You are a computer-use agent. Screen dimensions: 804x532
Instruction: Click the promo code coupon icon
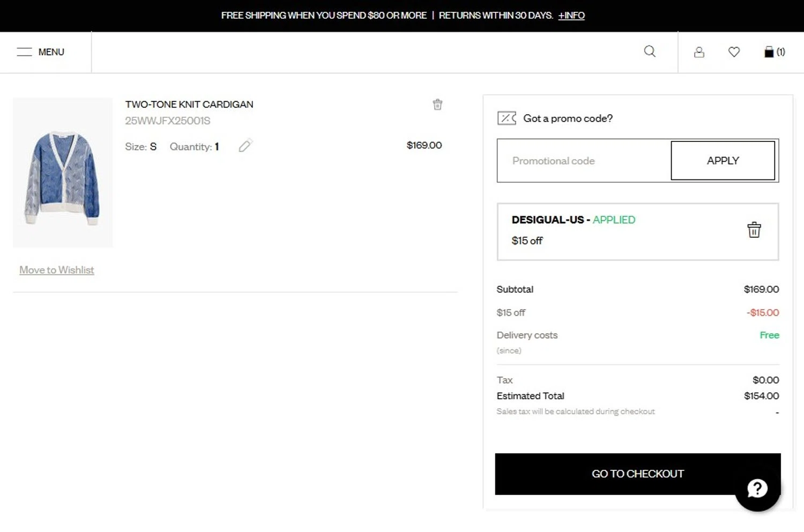(507, 118)
